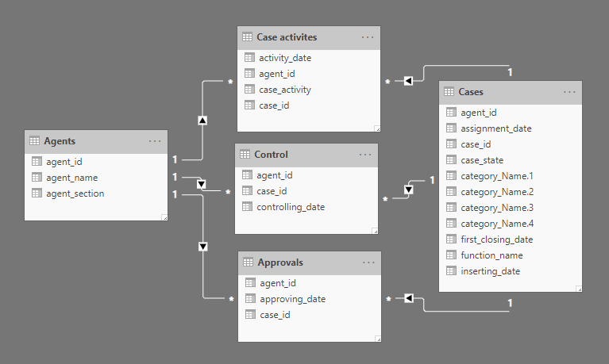Click the column icon next to case_state
The image size is (609, 364).
coord(451,160)
